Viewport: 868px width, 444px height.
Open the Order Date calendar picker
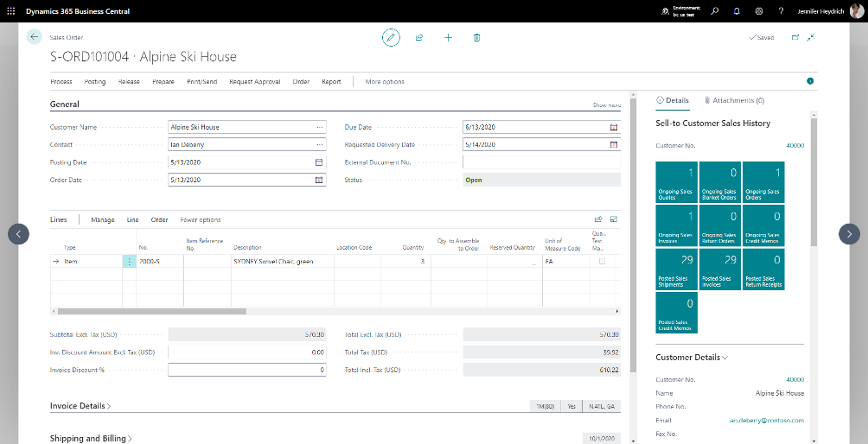[319, 180]
